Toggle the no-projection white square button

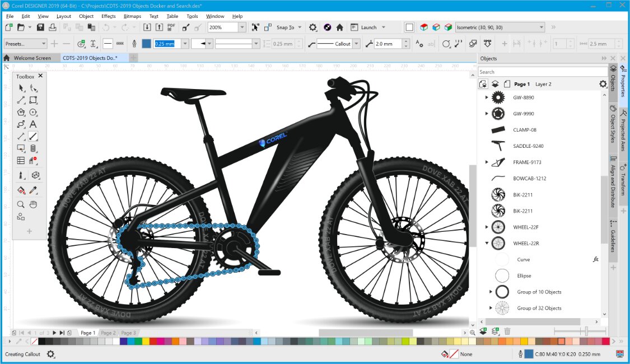coord(409,27)
